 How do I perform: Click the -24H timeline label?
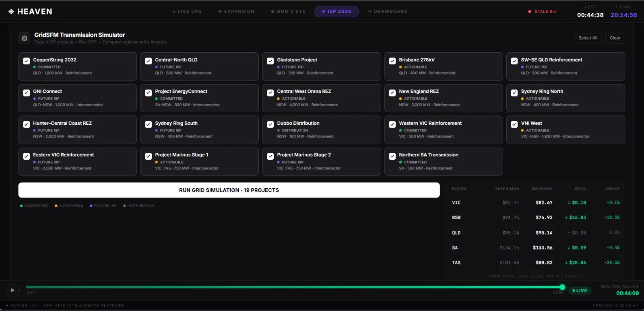pyautogui.click(x=31, y=292)
